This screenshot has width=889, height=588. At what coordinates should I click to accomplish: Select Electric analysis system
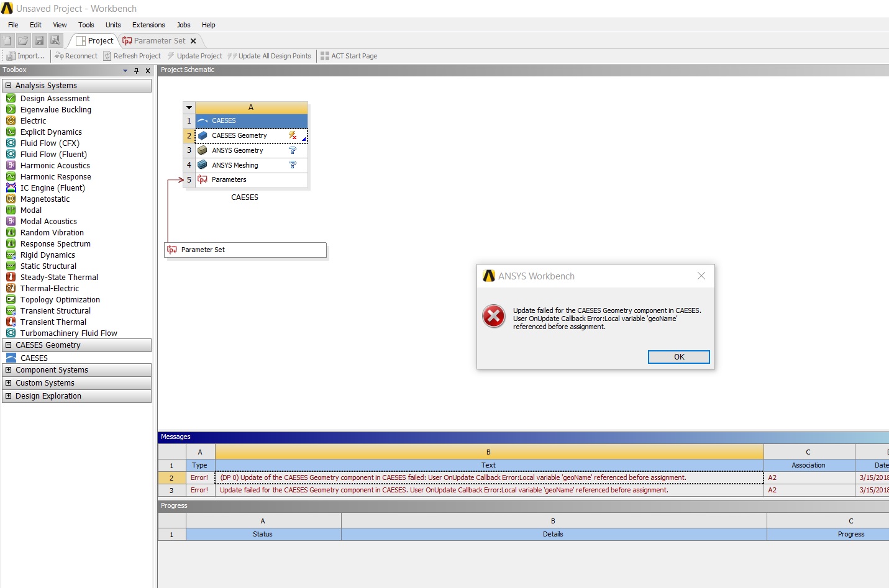(x=33, y=121)
